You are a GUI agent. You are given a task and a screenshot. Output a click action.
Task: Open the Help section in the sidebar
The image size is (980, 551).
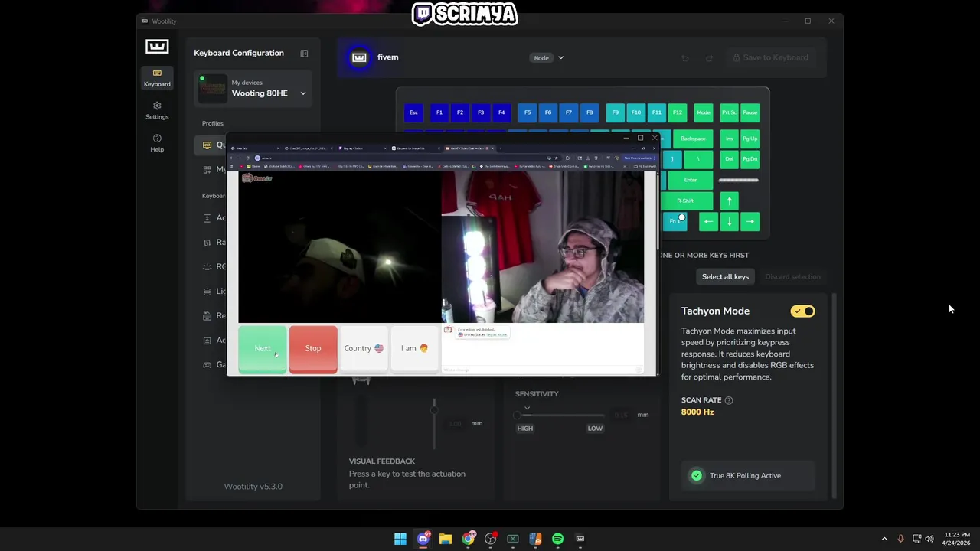point(157,143)
